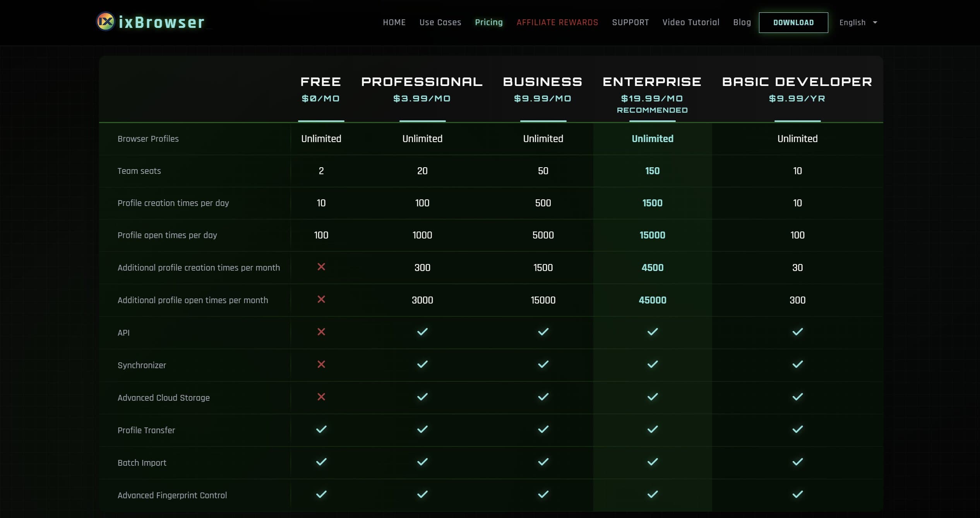Click Basic Developer's checkmark for Synchronizer
This screenshot has width=980, height=518.
[798, 364]
